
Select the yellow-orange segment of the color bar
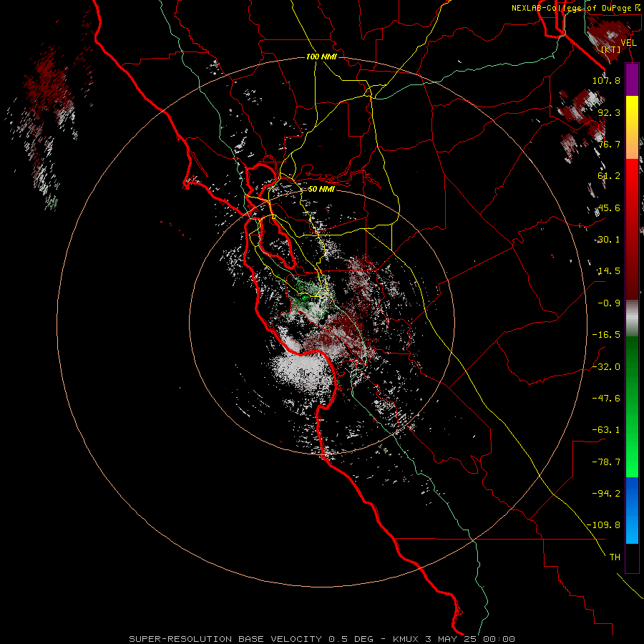pyautogui.click(x=632, y=127)
